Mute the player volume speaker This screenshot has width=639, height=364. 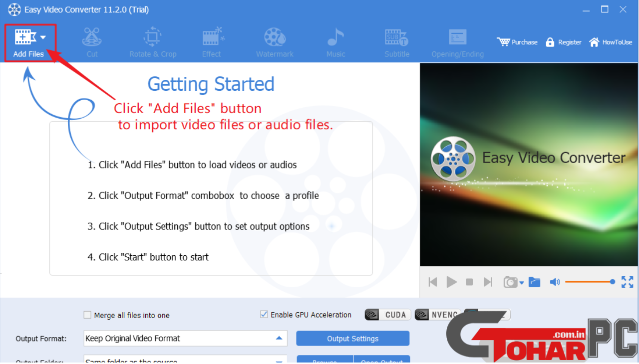click(555, 282)
